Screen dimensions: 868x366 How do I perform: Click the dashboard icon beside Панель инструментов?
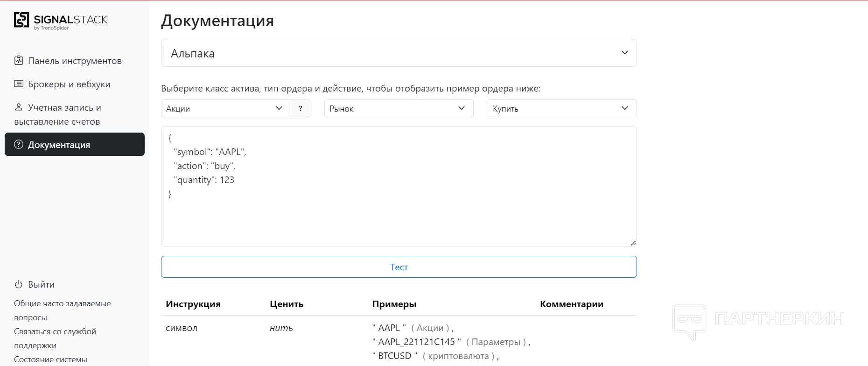point(19,61)
